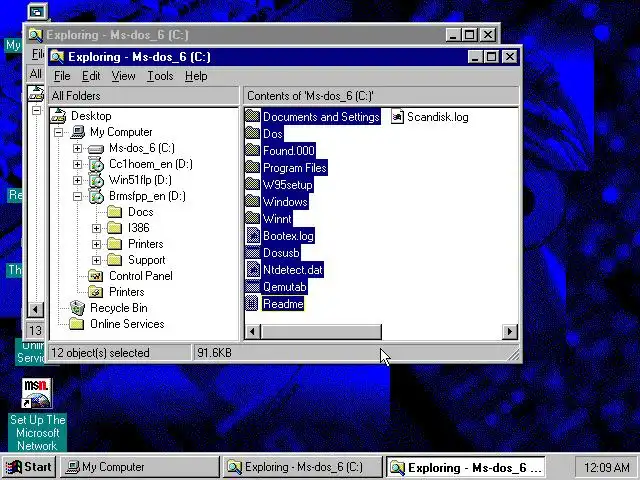Click the active Exploring - Ms-dos_6 ... taskbar button

[x=465, y=467]
